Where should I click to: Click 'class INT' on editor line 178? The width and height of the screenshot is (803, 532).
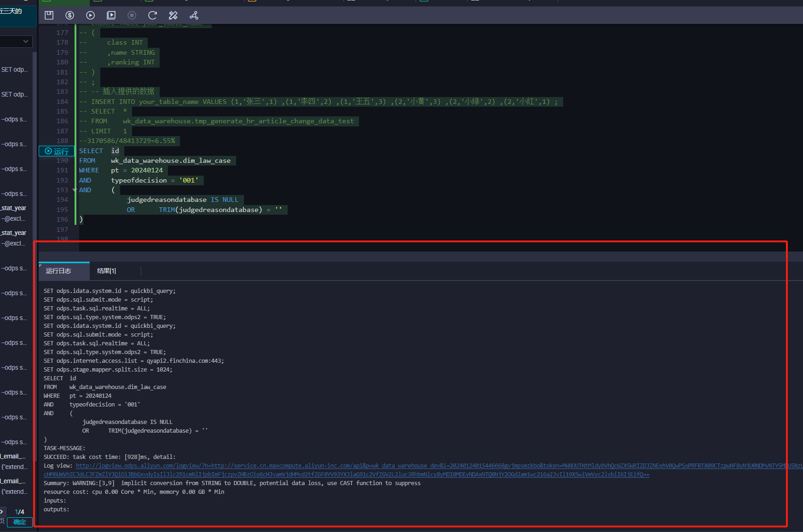coord(125,42)
